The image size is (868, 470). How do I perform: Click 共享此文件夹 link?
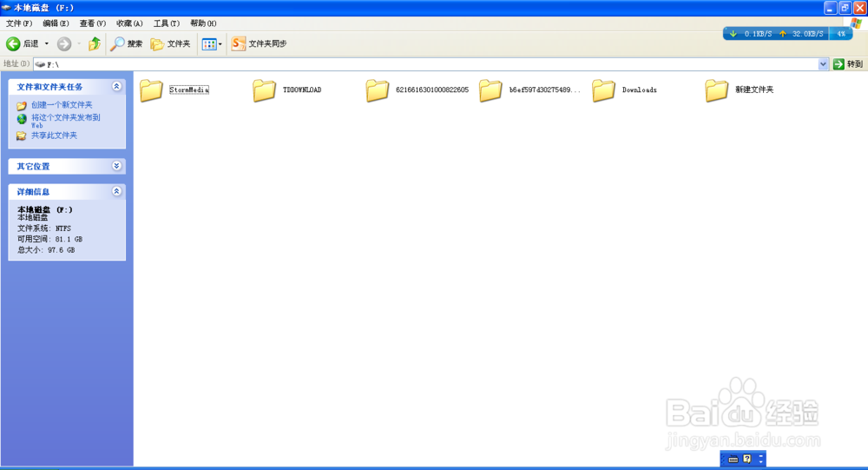[54, 136]
